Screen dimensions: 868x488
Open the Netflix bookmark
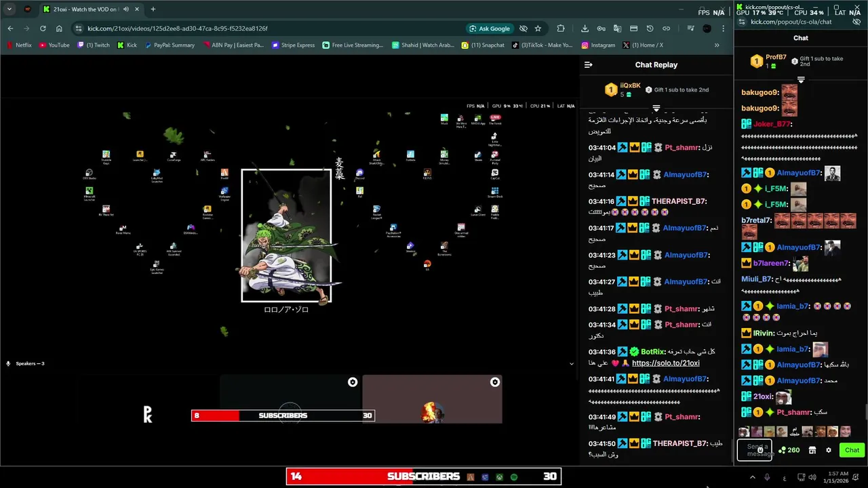tap(19, 45)
